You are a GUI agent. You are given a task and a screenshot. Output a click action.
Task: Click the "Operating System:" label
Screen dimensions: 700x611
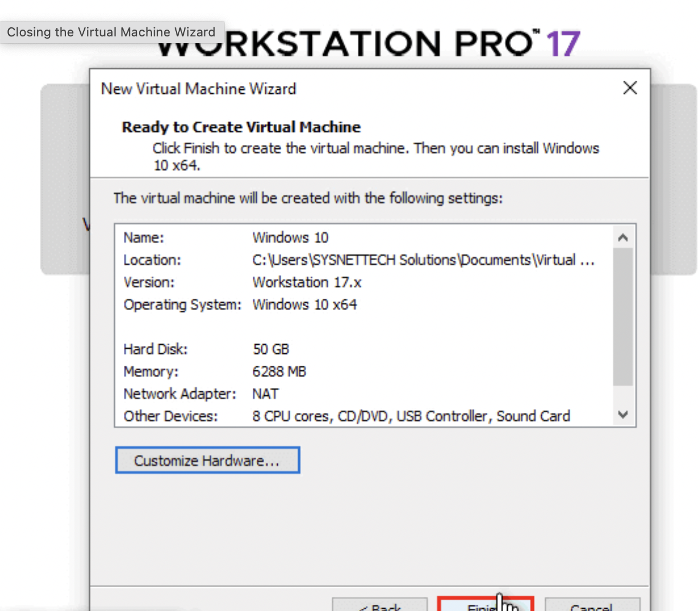[183, 304]
